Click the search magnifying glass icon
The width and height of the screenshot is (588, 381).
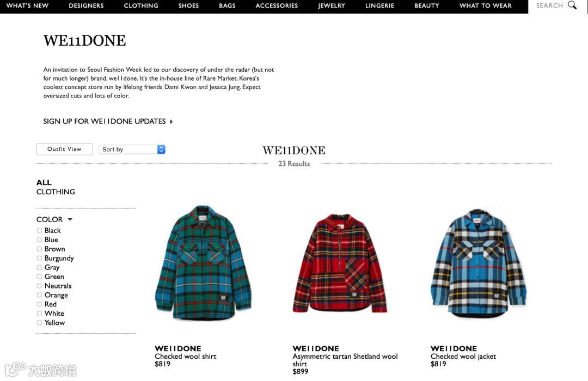point(572,5)
